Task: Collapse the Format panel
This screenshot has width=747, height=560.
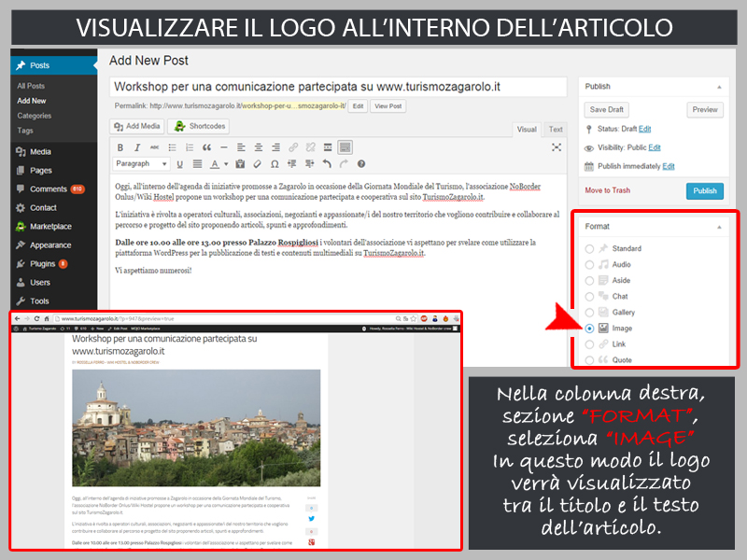Action: (x=719, y=227)
